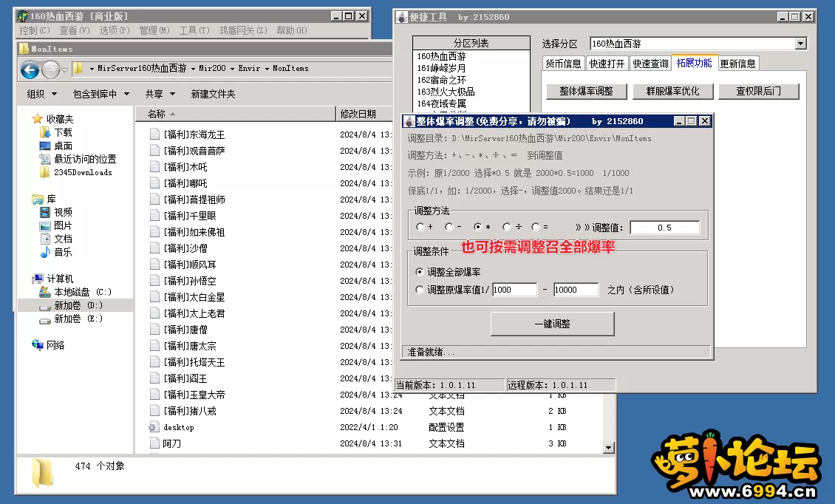Select the = adjustment method radio
The width and height of the screenshot is (835, 504).
(535, 227)
